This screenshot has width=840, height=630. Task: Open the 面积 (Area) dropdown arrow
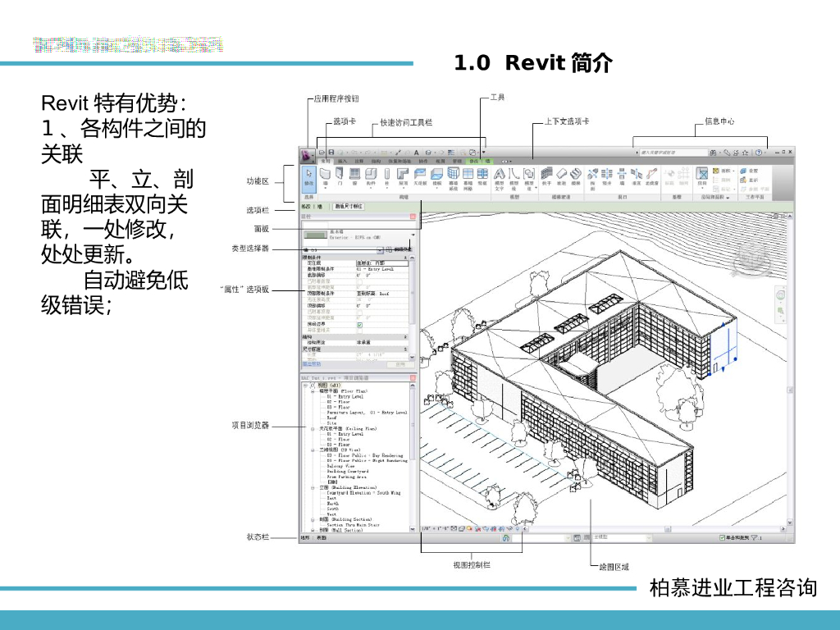tap(733, 171)
